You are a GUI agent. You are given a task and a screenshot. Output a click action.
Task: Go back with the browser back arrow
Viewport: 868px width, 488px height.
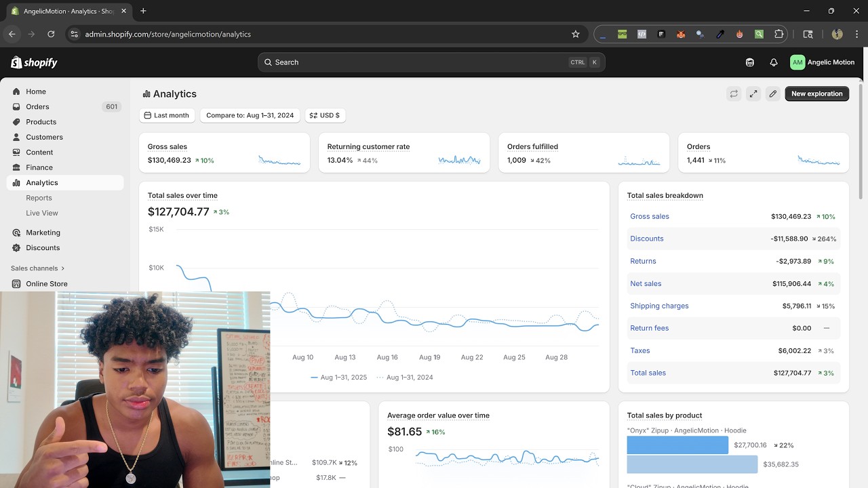pos(12,34)
